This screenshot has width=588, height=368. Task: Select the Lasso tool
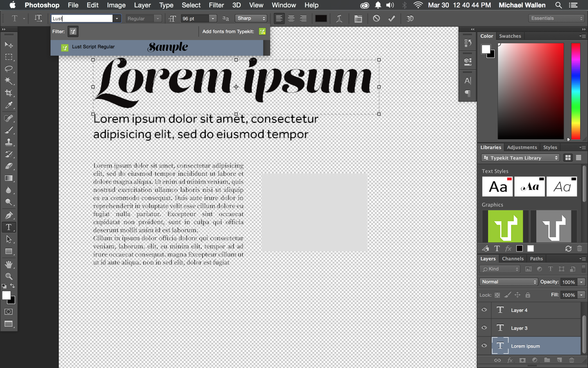tap(9, 69)
